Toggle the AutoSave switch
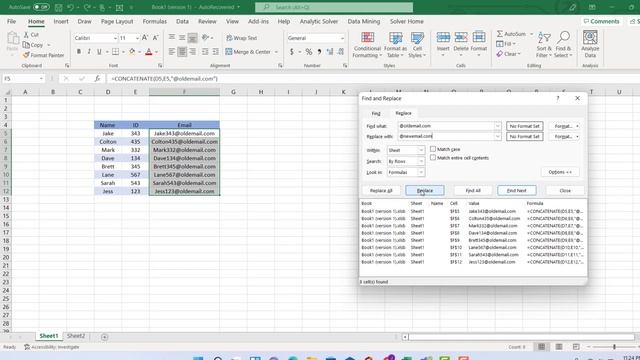The image size is (640, 360). pyautogui.click(x=41, y=7)
